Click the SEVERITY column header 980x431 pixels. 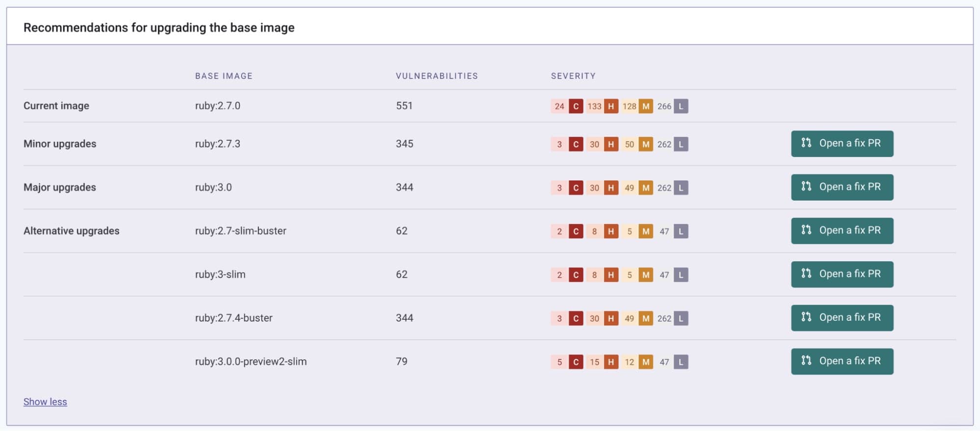(573, 76)
